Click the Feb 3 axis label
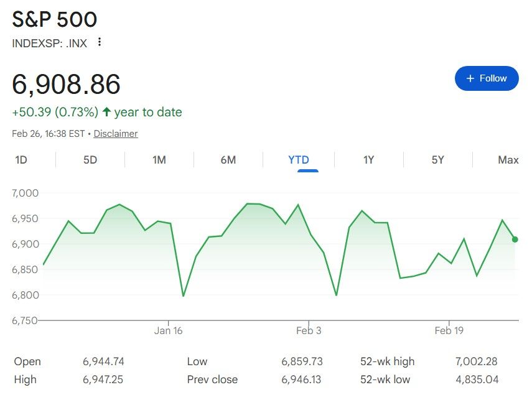 [309, 330]
